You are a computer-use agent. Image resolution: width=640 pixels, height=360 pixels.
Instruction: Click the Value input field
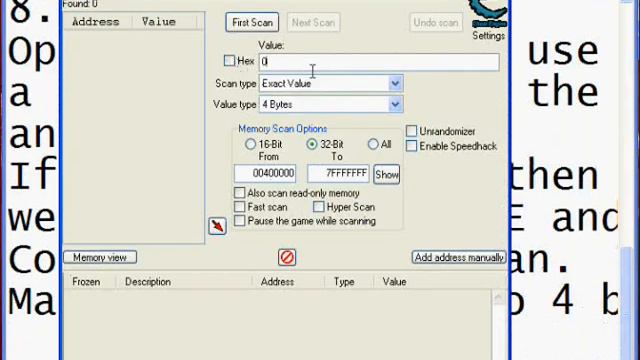(379, 62)
